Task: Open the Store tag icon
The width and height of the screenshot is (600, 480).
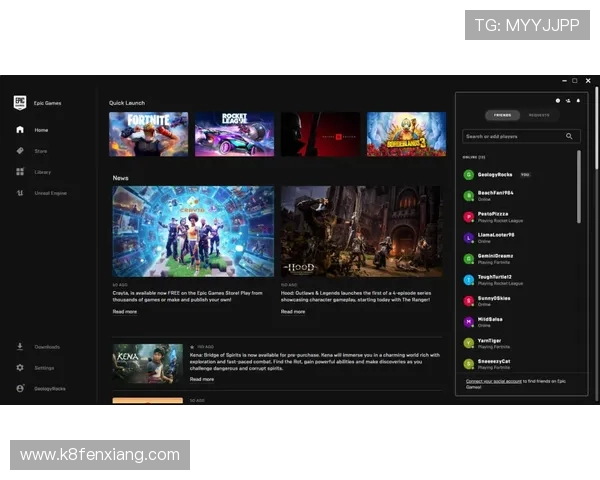Action: 20,151
